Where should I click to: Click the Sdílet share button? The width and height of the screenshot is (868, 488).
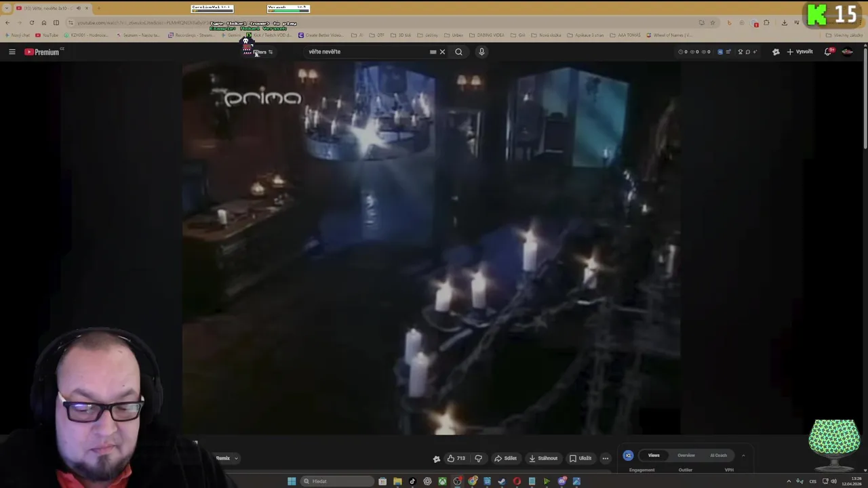(x=505, y=458)
